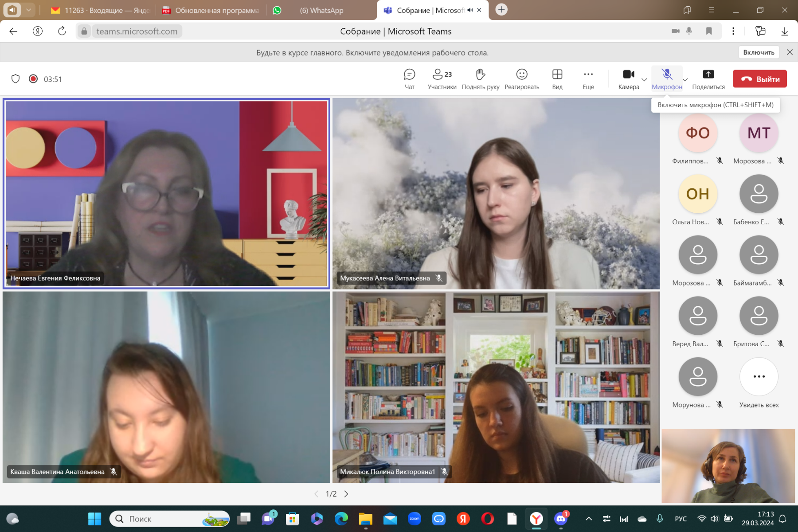Image resolution: width=798 pixels, height=532 pixels.
Task: Enable desktop notifications with Включить
Action: (759, 52)
